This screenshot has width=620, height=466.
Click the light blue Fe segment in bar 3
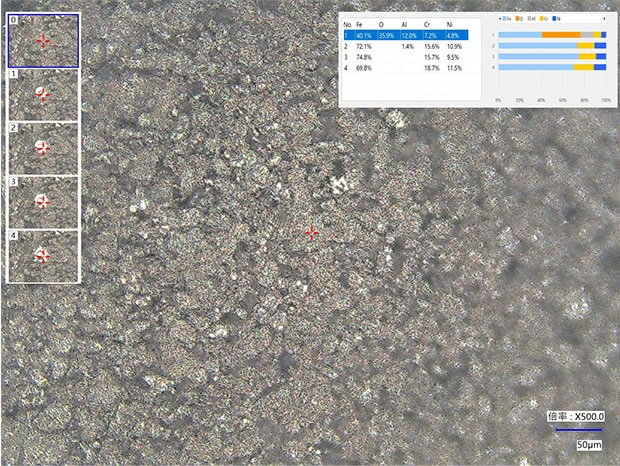click(539, 57)
